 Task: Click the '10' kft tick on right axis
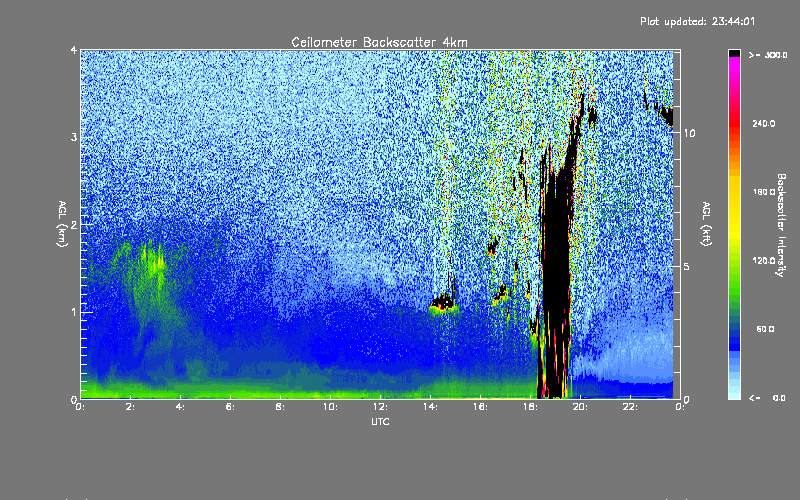(689, 133)
